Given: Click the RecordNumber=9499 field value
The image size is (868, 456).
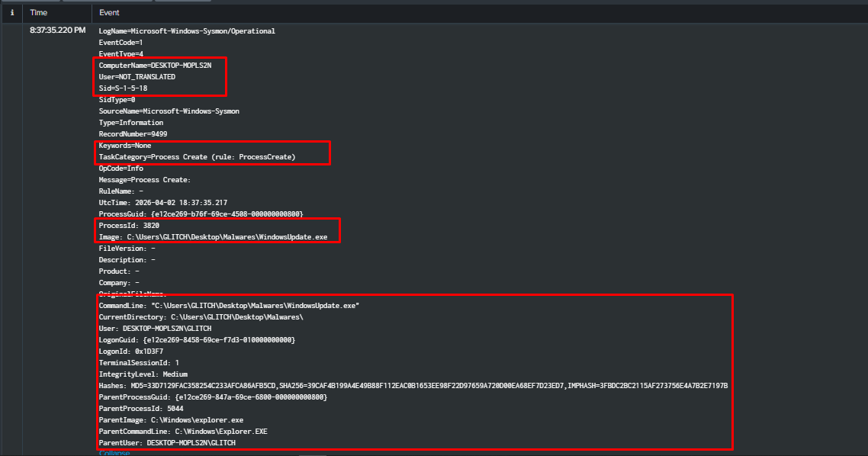Looking at the screenshot, I should click(x=134, y=133).
